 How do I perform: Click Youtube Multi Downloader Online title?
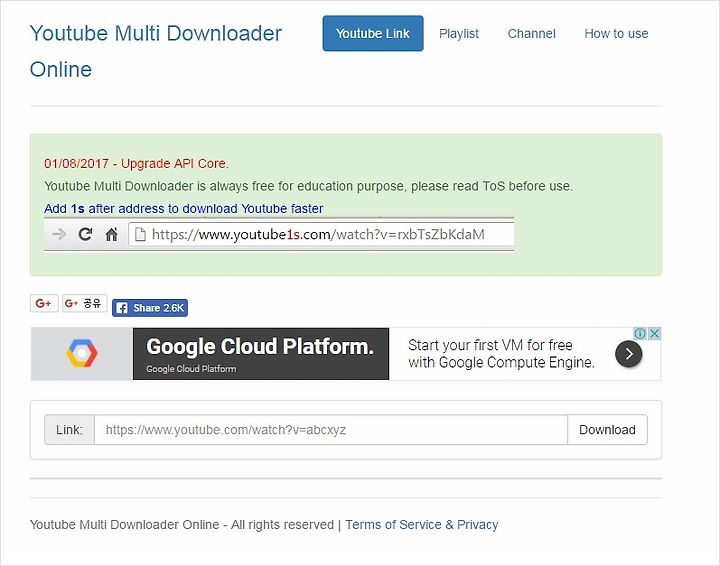[156, 51]
